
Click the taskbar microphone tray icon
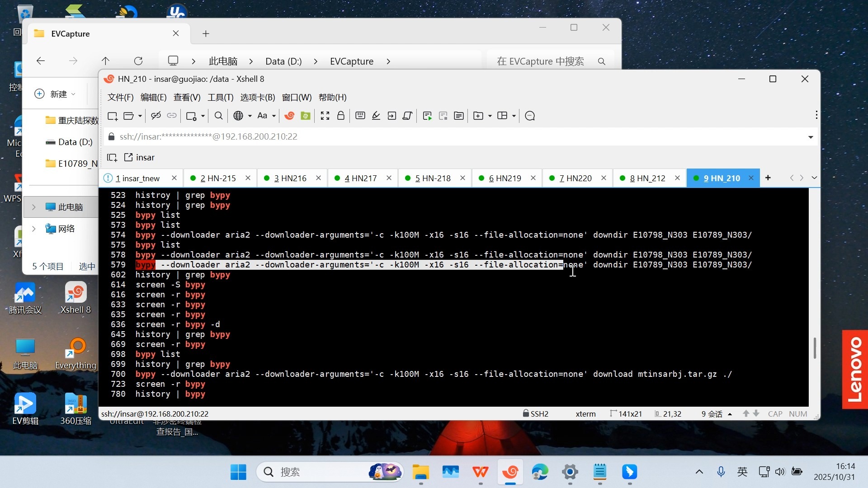pyautogui.click(x=721, y=472)
